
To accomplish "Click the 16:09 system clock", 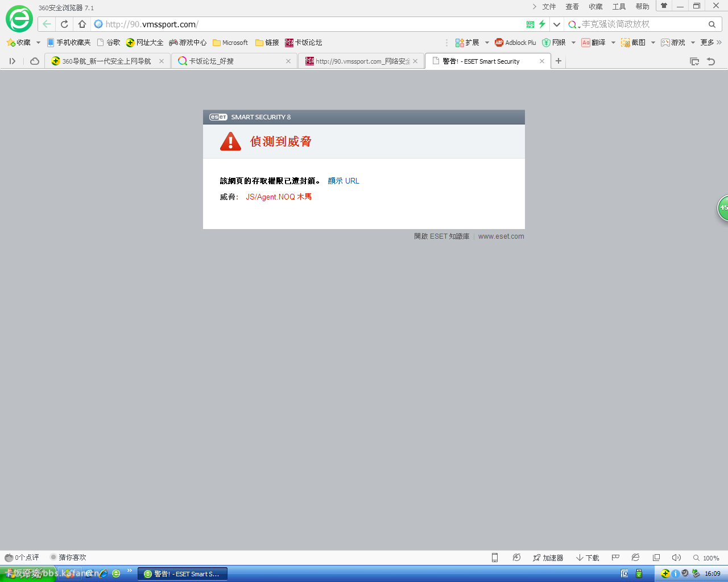I will (713, 574).
